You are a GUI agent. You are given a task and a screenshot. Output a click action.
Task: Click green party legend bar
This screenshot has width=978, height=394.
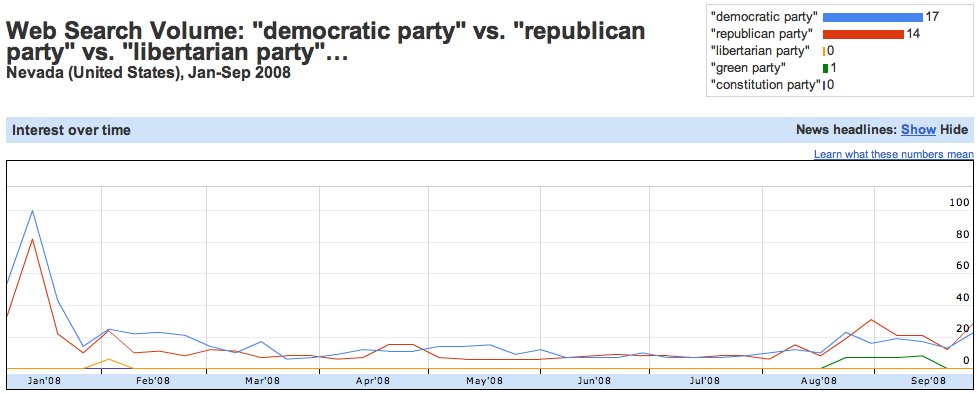(x=825, y=68)
